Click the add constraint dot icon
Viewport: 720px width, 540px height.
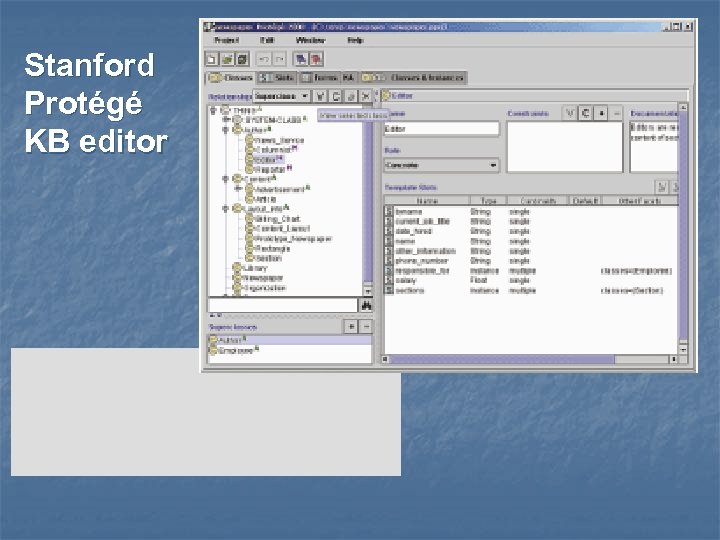601,113
